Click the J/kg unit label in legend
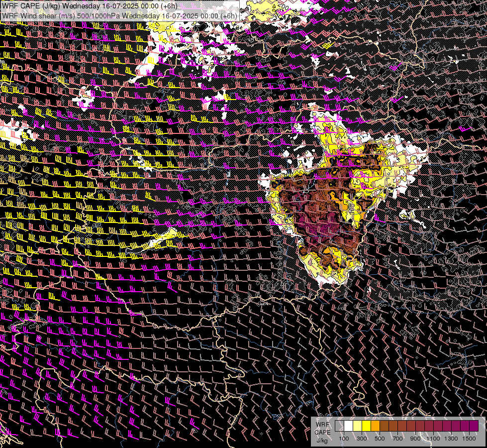487x448 pixels. point(322,441)
